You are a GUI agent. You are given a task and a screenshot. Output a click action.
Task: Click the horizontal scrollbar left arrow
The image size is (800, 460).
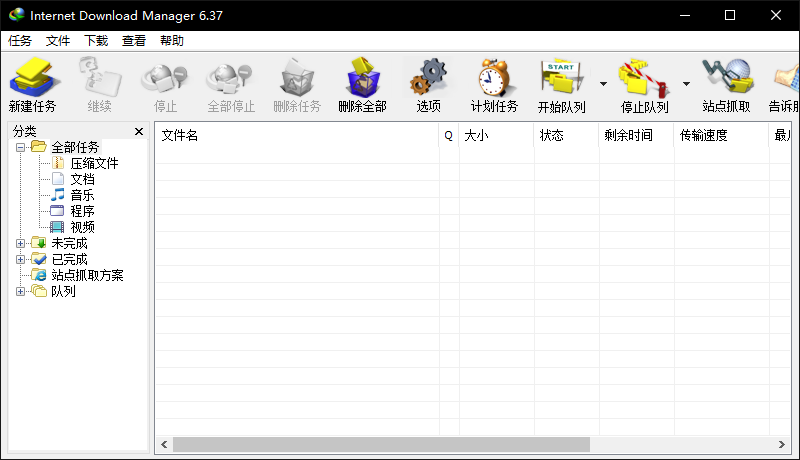tap(164, 444)
